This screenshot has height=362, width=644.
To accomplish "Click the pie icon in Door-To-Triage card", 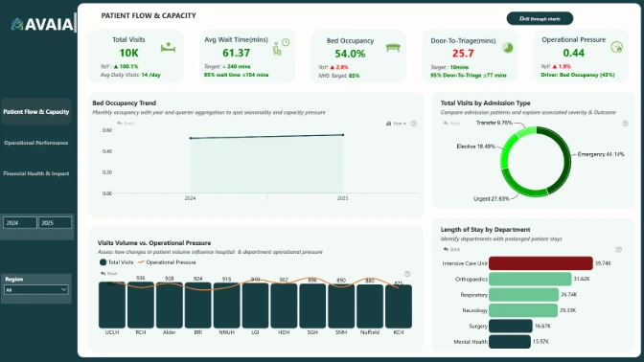I will 508,48.
